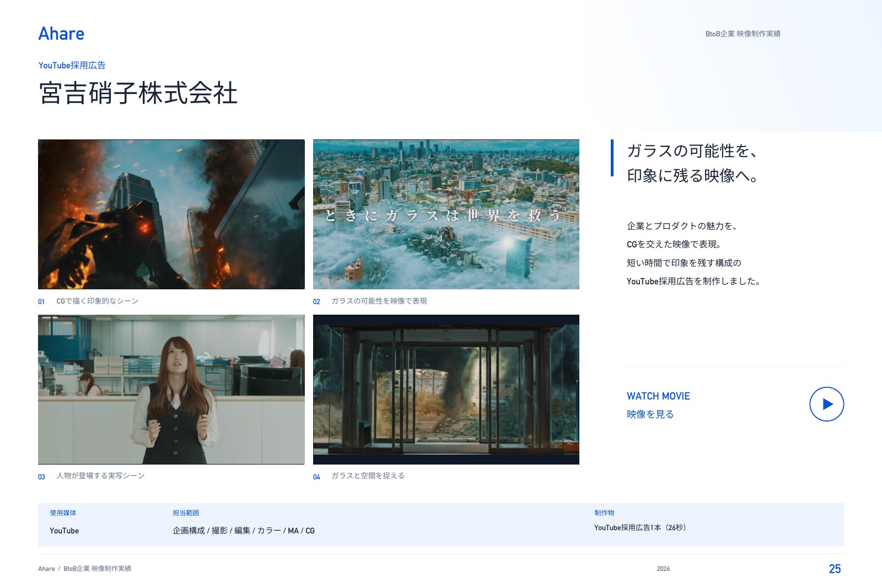The height and width of the screenshot is (588, 882).
Task: Click the YouTube採用広告 category label
Action: tap(72, 65)
